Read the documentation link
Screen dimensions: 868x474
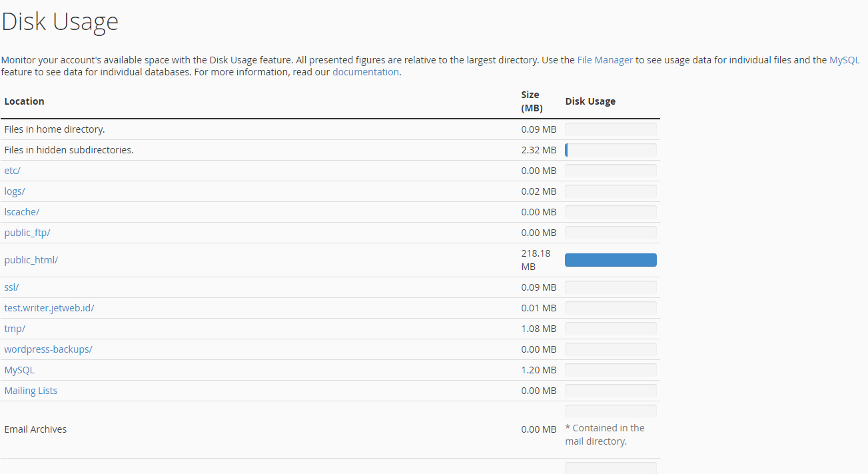coord(365,71)
